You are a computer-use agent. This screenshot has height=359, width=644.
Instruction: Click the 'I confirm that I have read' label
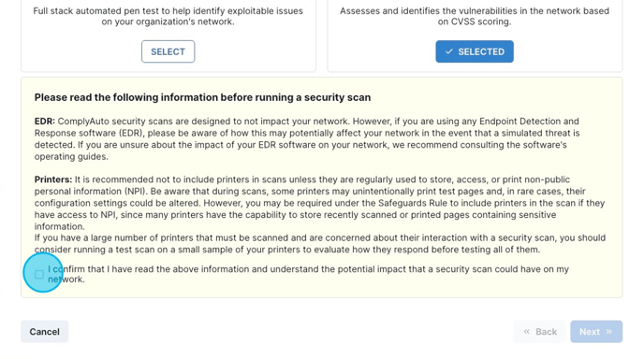coord(309,274)
